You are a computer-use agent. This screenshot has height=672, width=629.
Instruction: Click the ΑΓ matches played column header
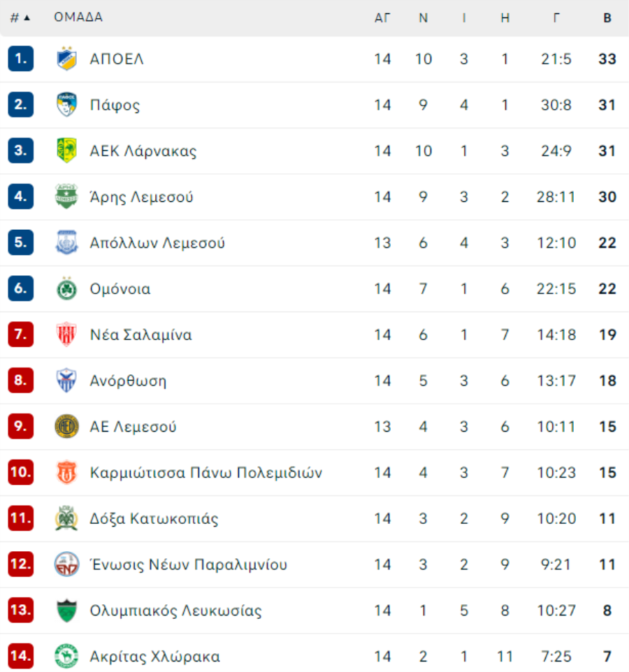(382, 17)
